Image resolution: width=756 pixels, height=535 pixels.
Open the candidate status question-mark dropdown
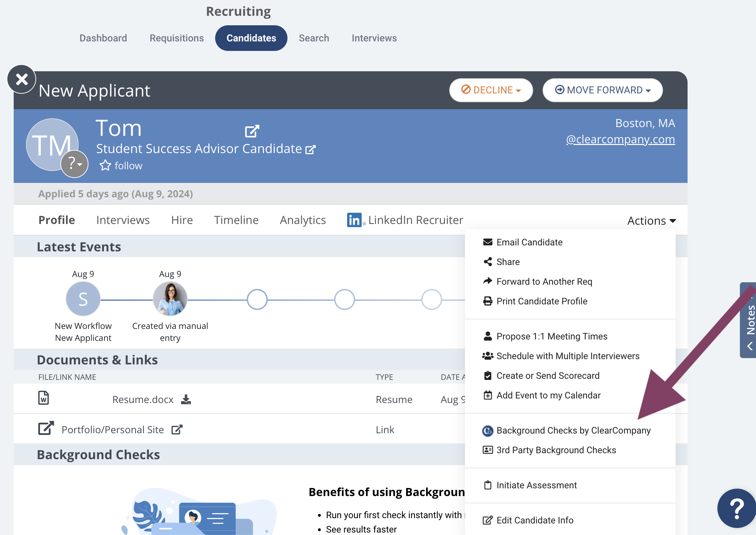click(x=74, y=164)
